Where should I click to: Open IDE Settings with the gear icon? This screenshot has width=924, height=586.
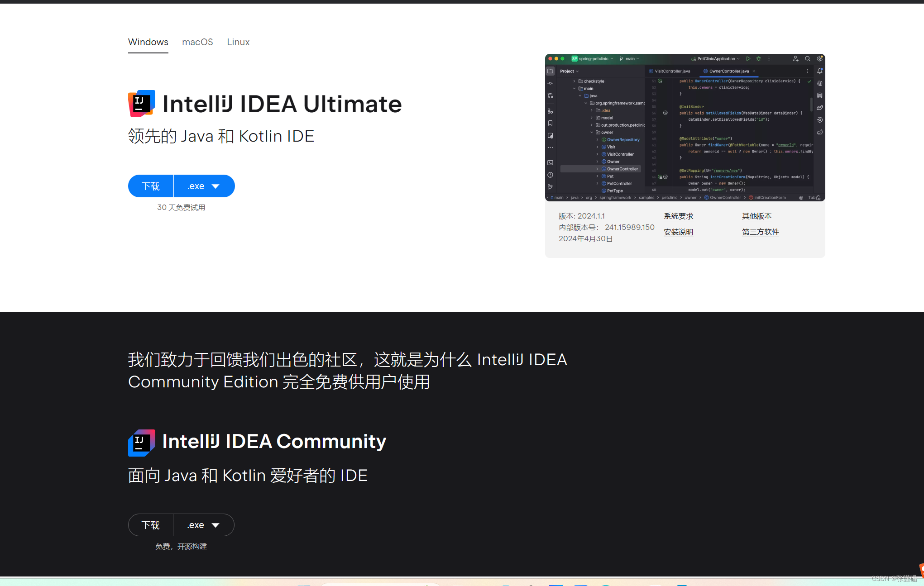point(819,59)
